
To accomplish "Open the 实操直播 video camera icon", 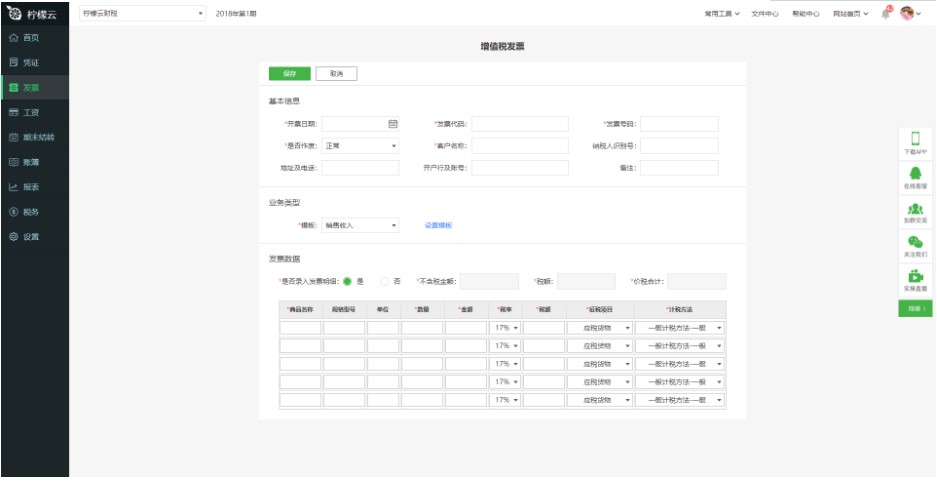I will point(915,276).
